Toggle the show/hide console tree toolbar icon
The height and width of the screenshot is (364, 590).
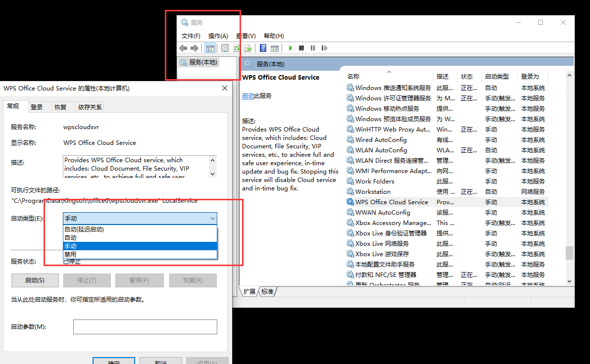(210, 48)
